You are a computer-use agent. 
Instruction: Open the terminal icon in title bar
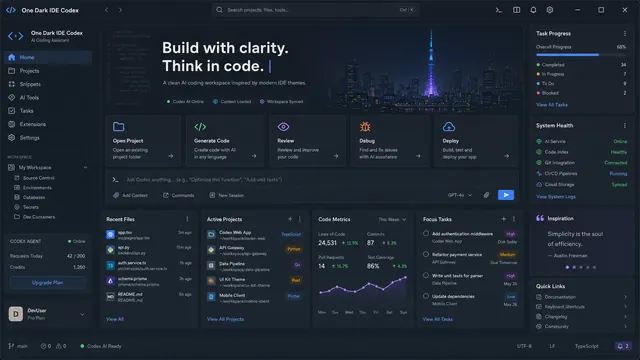tap(498, 10)
